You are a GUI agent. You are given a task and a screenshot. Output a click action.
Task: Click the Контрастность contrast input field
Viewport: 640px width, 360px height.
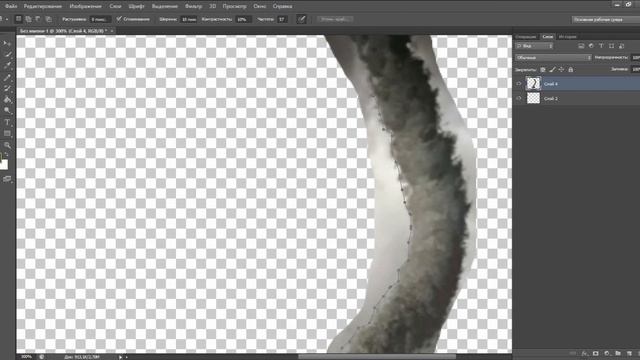(243, 19)
